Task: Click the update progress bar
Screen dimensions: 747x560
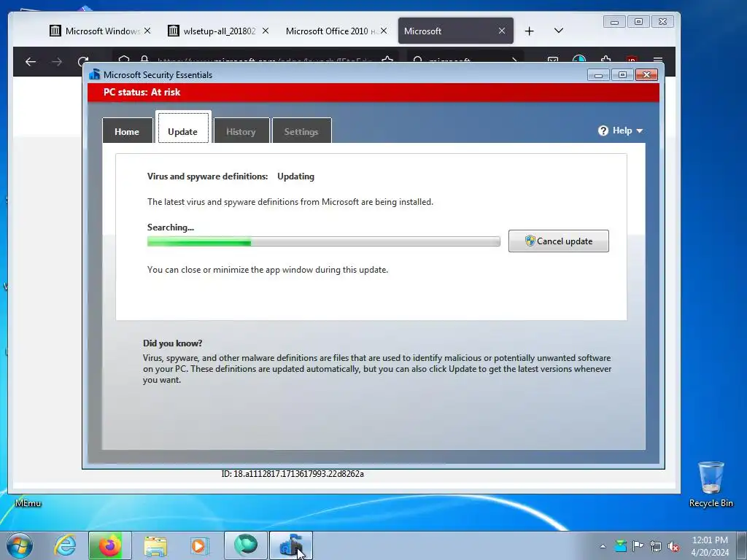Action: pos(323,241)
